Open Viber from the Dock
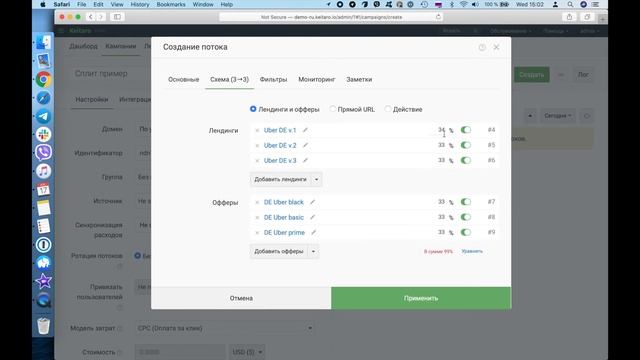This screenshot has height=360, width=640. point(43,152)
